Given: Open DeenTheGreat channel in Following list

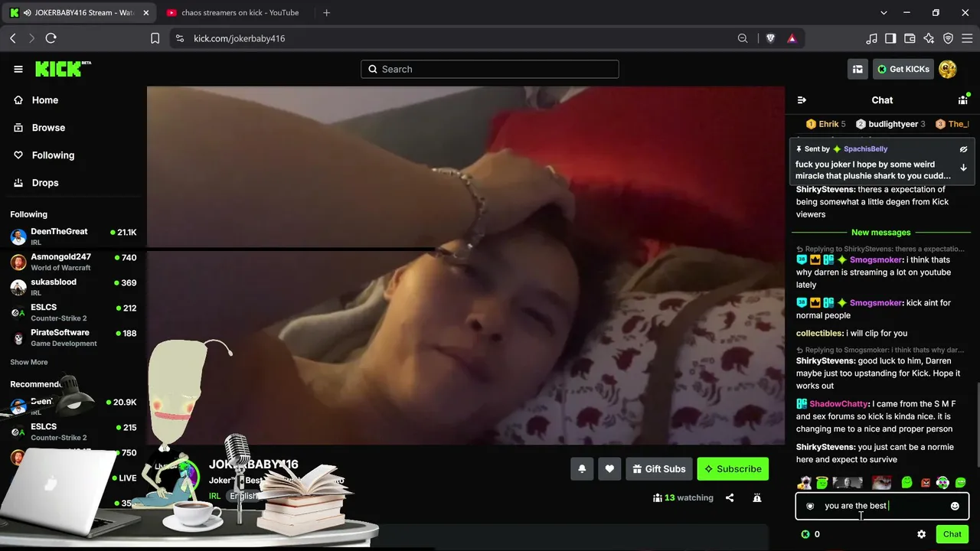Looking at the screenshot, I should (73, 236).
